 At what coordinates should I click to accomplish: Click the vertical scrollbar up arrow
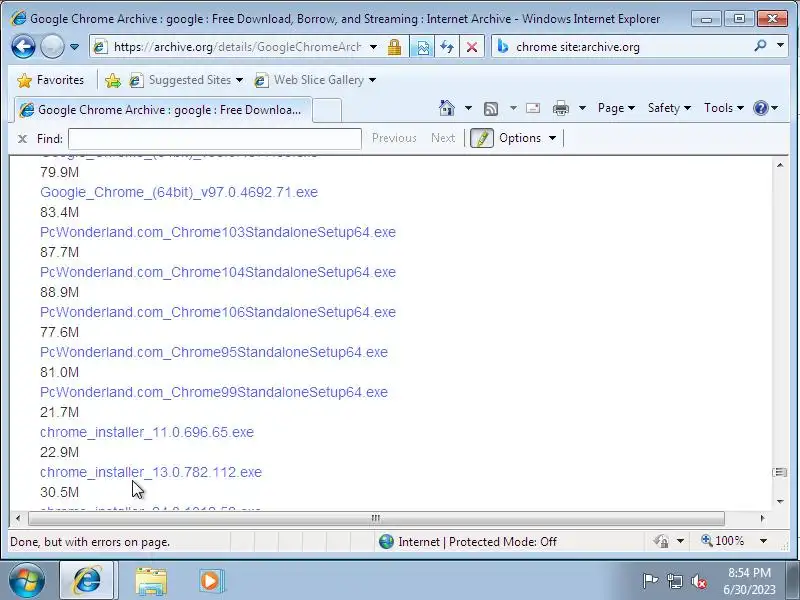coord(780,165)
